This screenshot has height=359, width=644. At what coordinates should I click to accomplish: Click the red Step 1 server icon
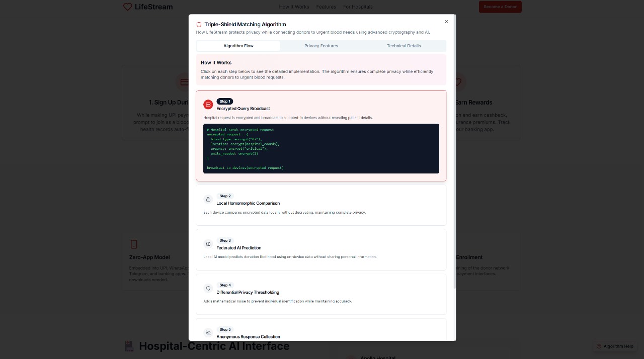[208, 104]
